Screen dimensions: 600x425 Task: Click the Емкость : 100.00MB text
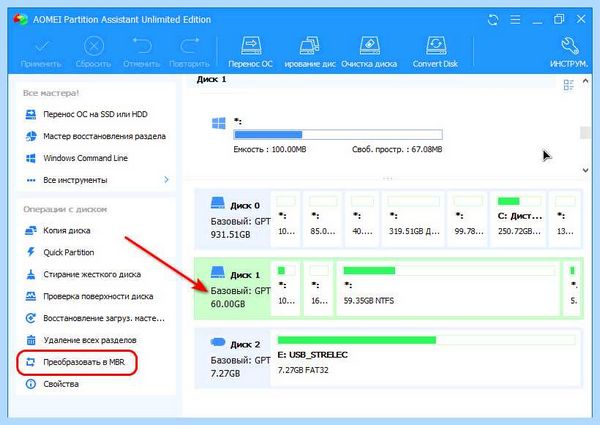tap(270, 149)
